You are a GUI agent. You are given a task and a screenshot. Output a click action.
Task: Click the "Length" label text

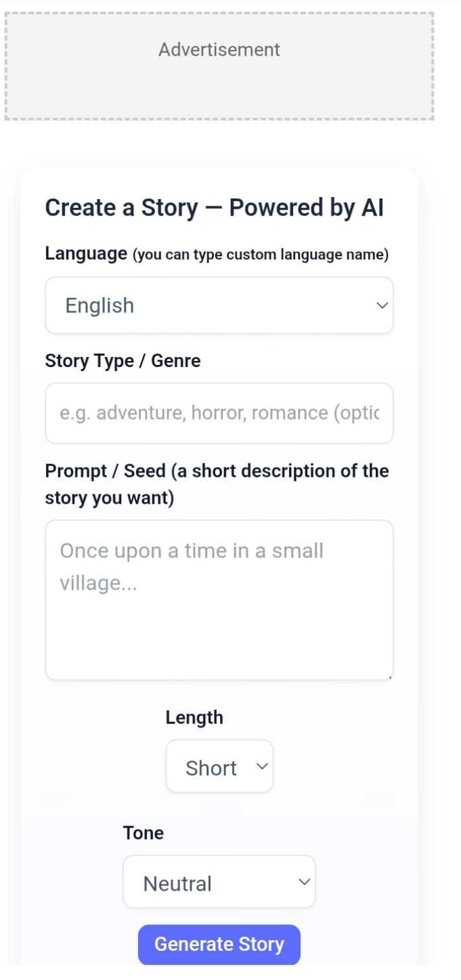[x=194, y=718]
